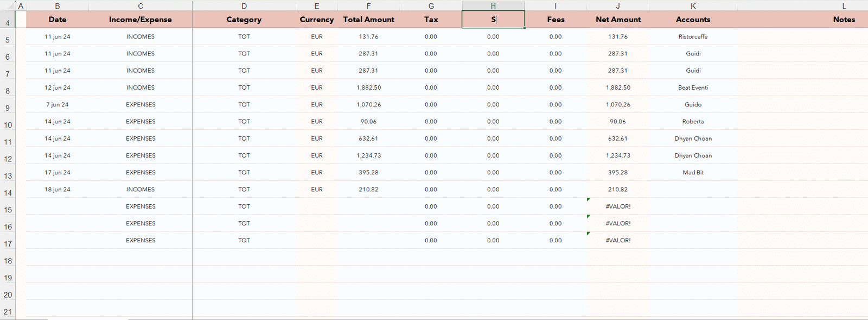868x320 pixels.
Task: Select the Ristorcaffè account cell
Action: [693, 37]
